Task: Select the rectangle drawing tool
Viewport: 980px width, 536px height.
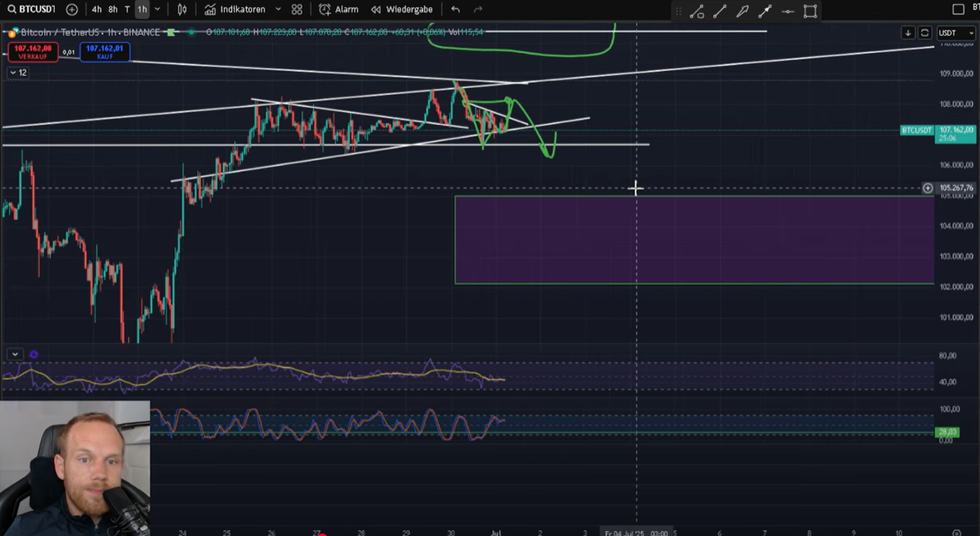Action: click(x=810, y=12)
